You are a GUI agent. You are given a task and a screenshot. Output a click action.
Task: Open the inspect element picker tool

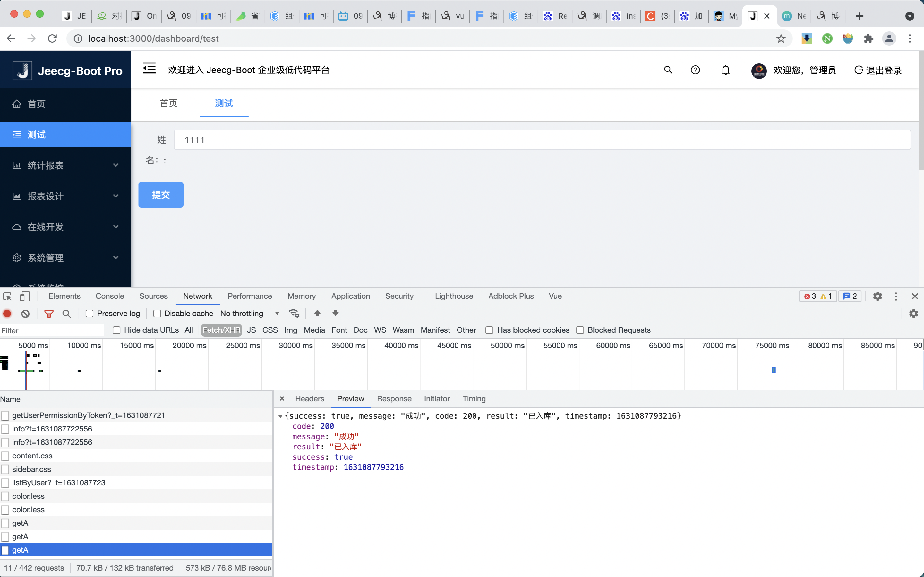point(7,296)
